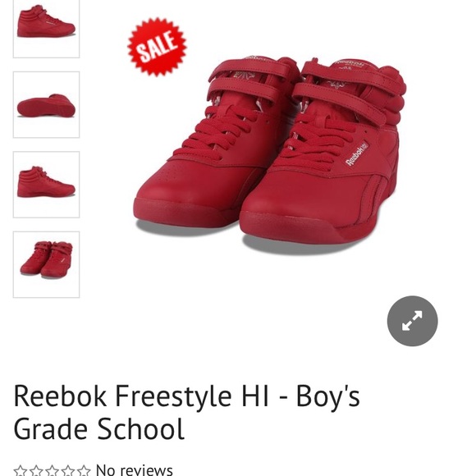
Task: Rate with the first star
Action: (x=21, y=470)
